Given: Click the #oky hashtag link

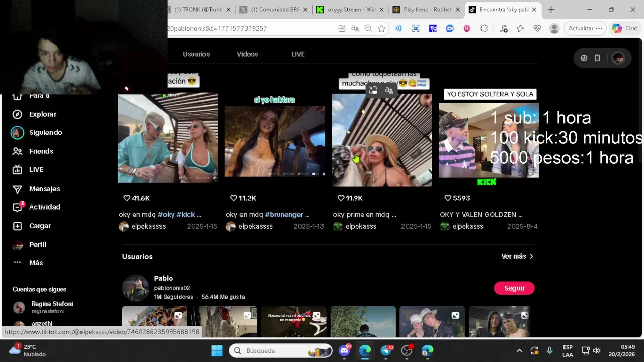Looking at the screenshot, I should click(166, 215).
